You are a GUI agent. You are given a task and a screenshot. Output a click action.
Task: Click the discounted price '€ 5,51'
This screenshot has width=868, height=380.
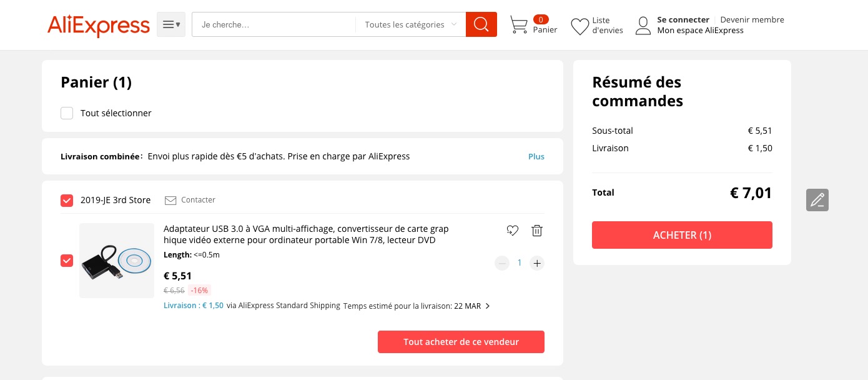tap(178, 276)
